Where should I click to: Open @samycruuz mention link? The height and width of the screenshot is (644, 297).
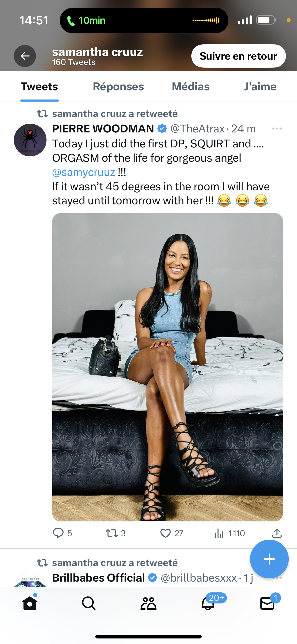coord(84,172)
